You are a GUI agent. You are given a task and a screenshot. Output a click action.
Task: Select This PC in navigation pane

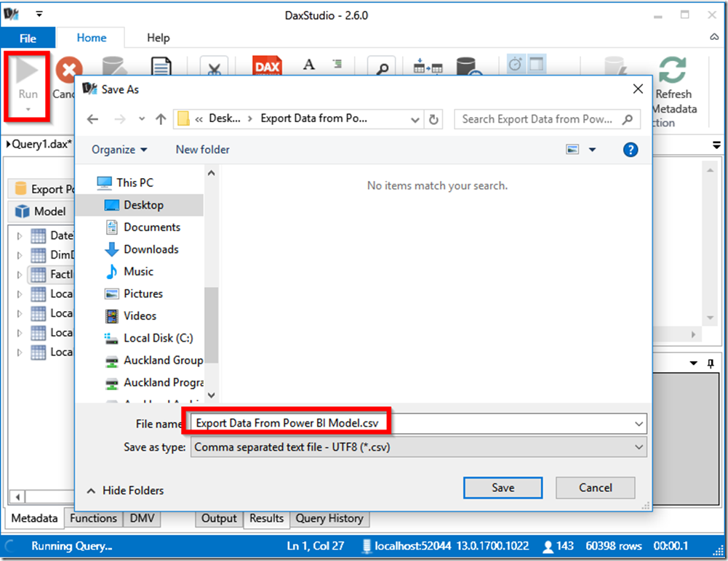pyautogui.click(x=135, y=182)
